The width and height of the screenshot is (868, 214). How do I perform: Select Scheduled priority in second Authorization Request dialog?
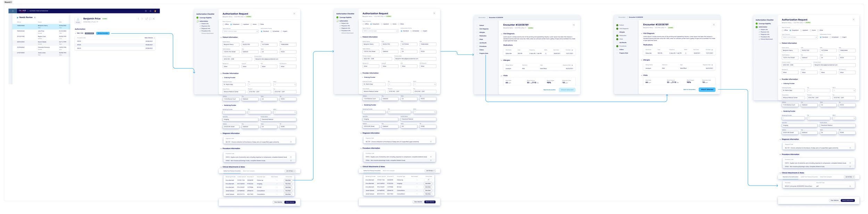411,31
